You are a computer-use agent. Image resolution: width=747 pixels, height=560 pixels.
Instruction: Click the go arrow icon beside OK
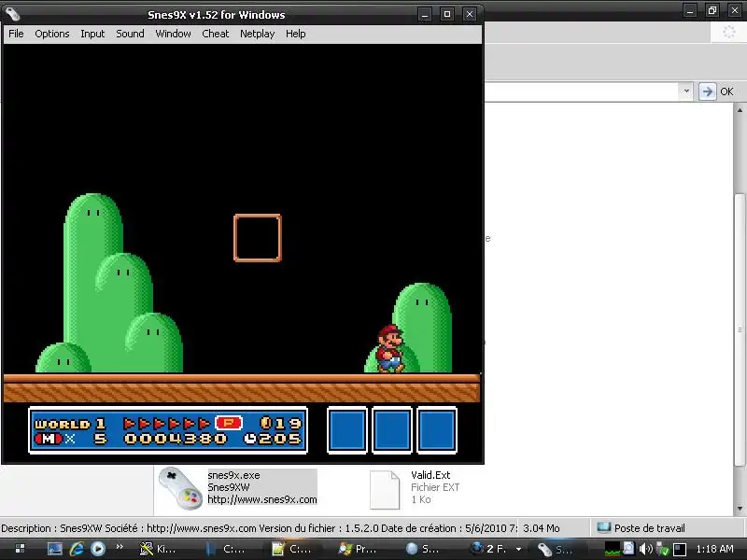(708, 91)
